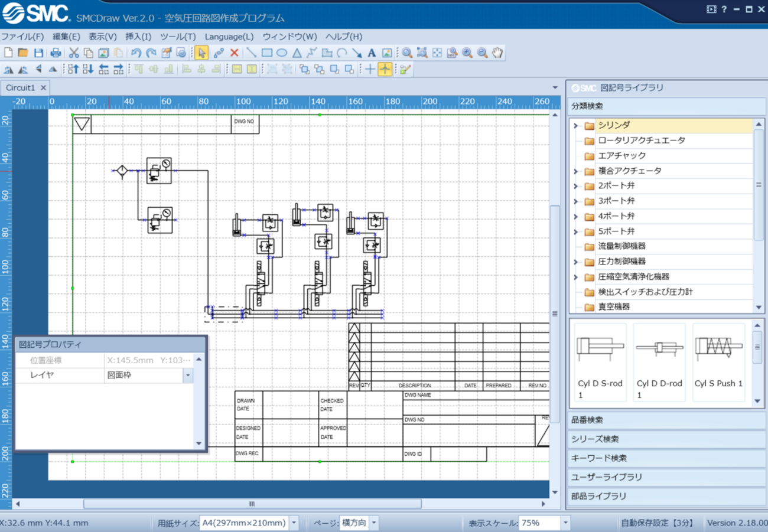Open the ツール(T) menu

tap(178, 37)
